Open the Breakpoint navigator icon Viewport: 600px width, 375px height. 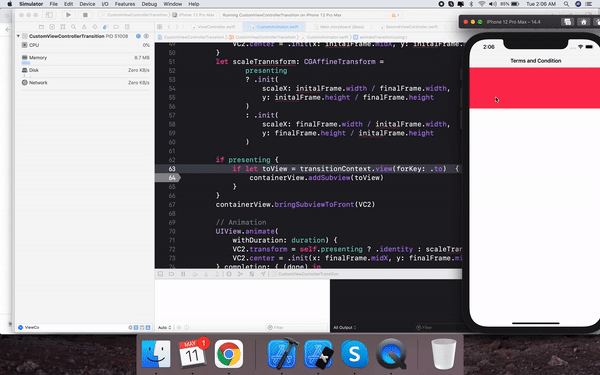click(116, 27)
